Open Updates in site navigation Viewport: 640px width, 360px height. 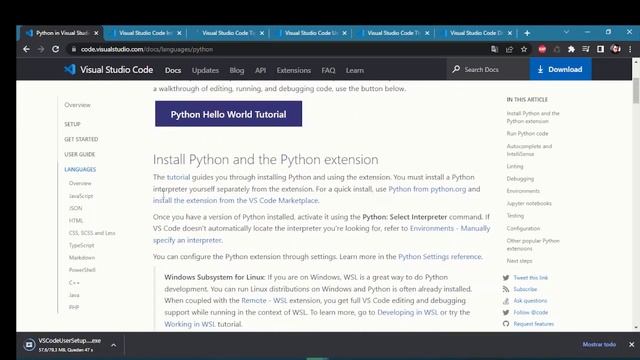pyautogui.click(x=205, y=70)
